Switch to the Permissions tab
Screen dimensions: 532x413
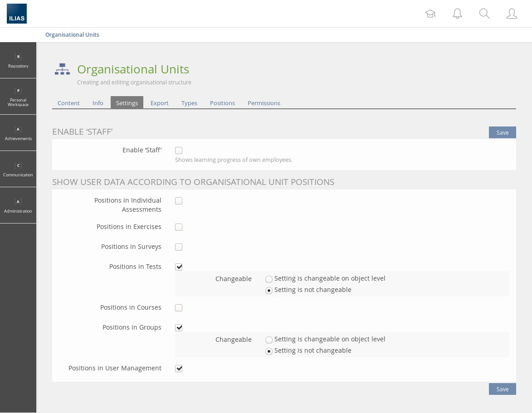[264, 103]
